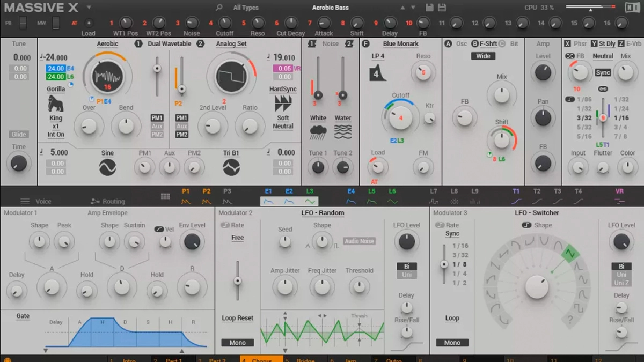Click the preset search magnifier icon
The width and height of the screenshot is (644, 362).
(219, 8)
